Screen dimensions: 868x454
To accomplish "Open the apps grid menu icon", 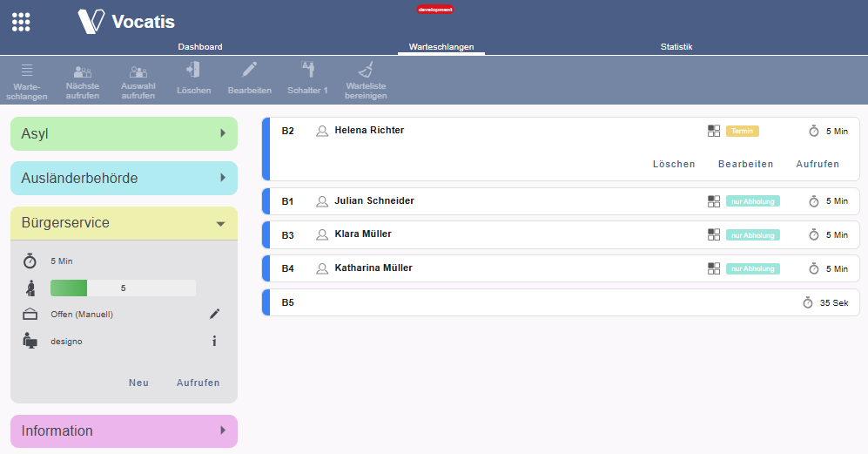I will pyautogui.click(x=21, y=22).
